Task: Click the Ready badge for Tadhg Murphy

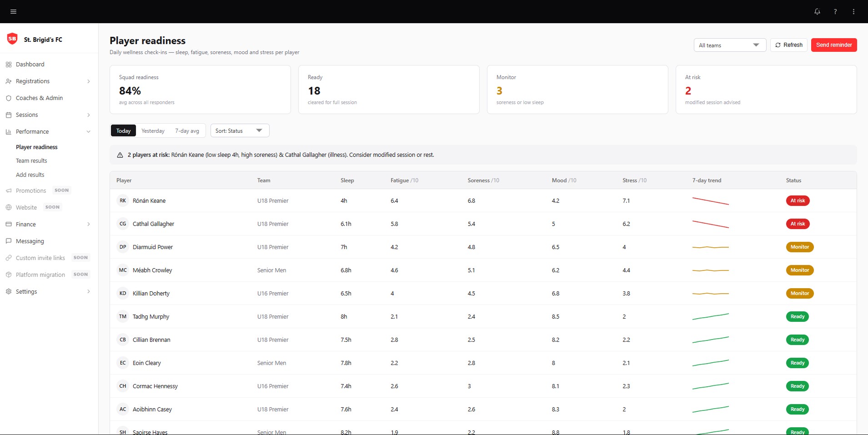Action: [798, 316]
